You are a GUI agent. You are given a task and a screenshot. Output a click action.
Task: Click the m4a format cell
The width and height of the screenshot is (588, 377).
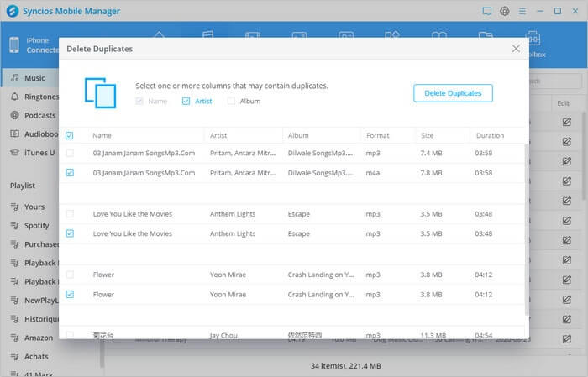pyautogui.click(x=373, y=173)
